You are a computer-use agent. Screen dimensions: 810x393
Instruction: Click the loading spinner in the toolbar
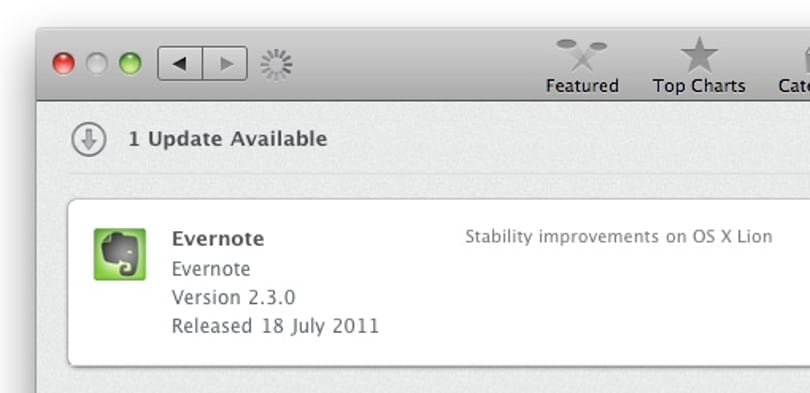[276, 65]
